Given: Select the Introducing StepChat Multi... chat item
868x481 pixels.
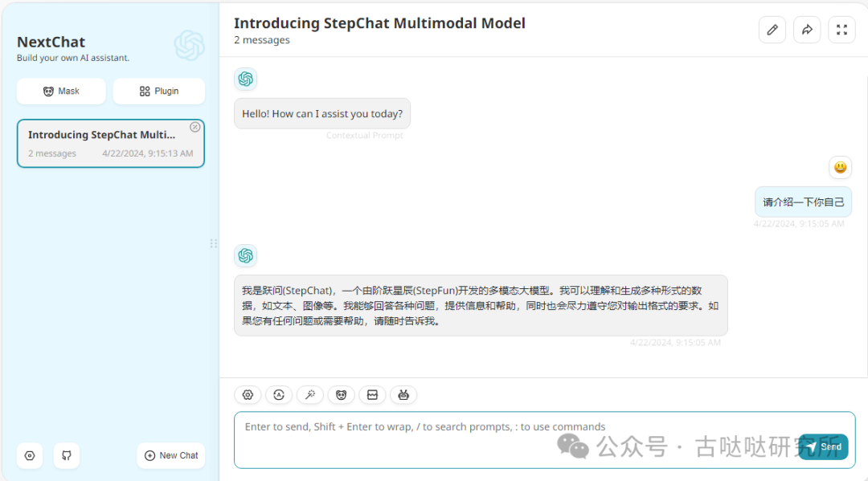Looking at the screenshot, I should 111,143.
